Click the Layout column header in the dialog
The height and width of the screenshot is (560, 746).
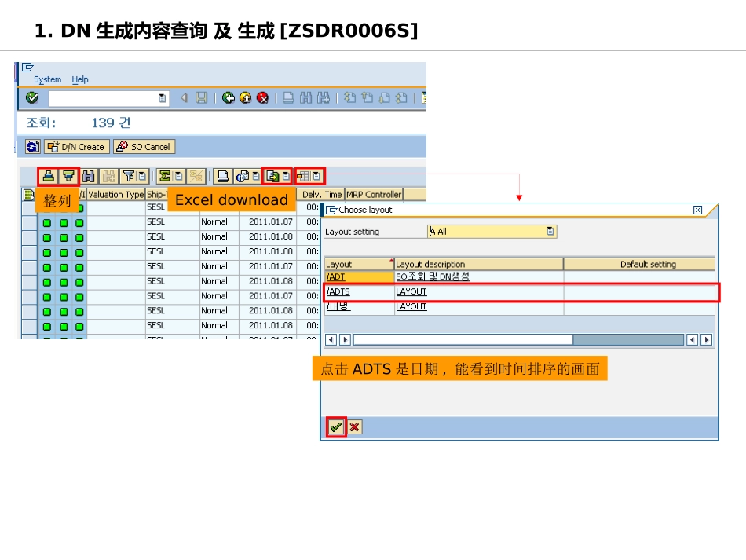[359, 264]
